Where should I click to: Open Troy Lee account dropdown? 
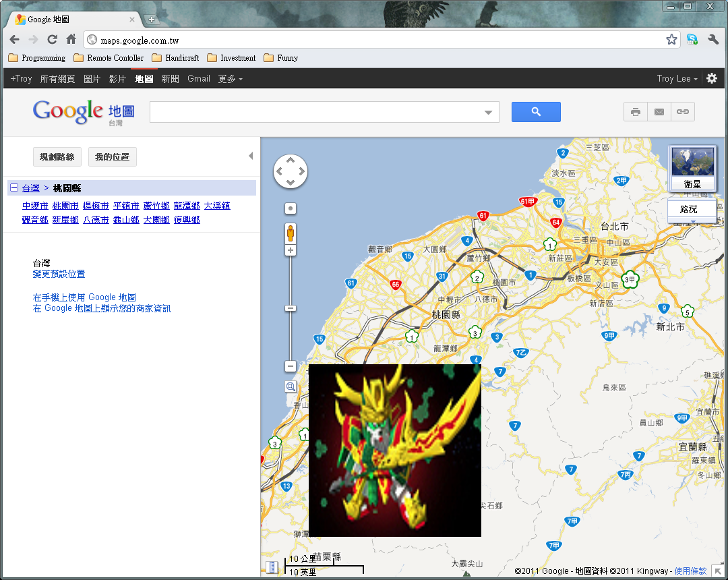(677, 78)
